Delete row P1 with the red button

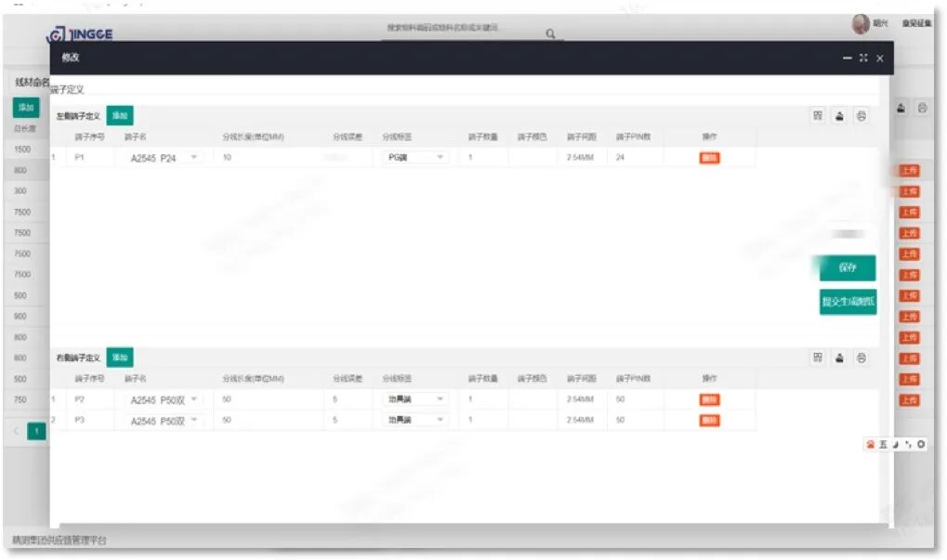tap(710, 158)
